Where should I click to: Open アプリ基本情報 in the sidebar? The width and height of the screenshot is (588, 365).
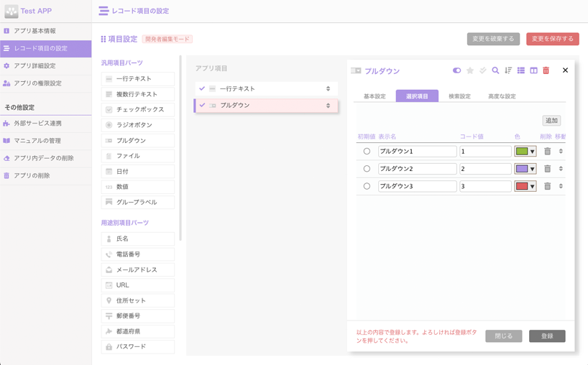point(46,31)
